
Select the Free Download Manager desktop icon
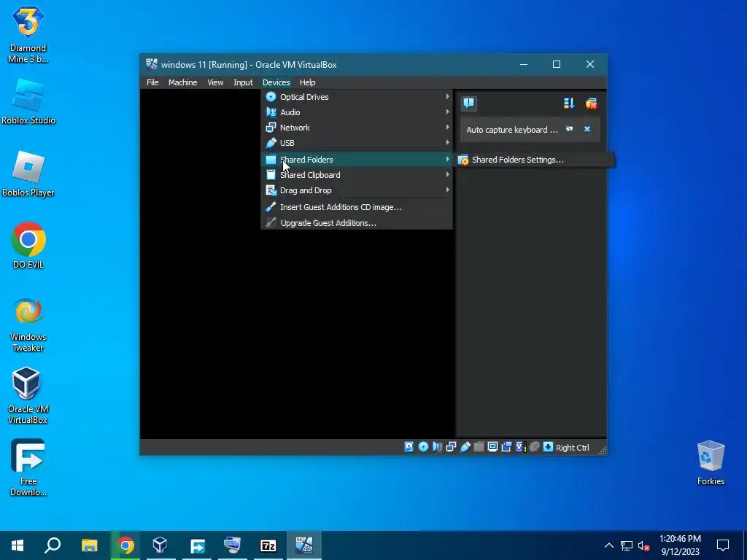point(28,467)
